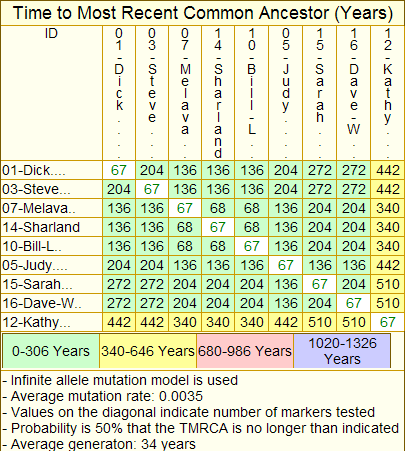Click the 'Average generaton: 34 years' note
405x451 pixels.
tap(99, 444)
